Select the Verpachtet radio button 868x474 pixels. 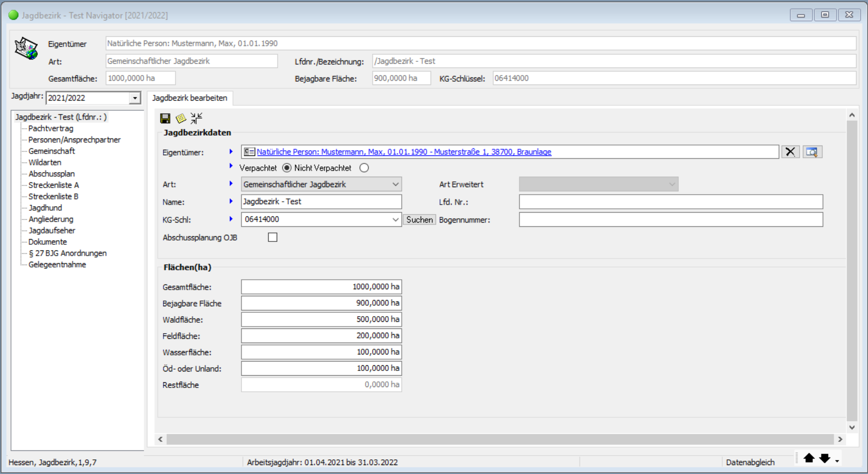[286, 168]
